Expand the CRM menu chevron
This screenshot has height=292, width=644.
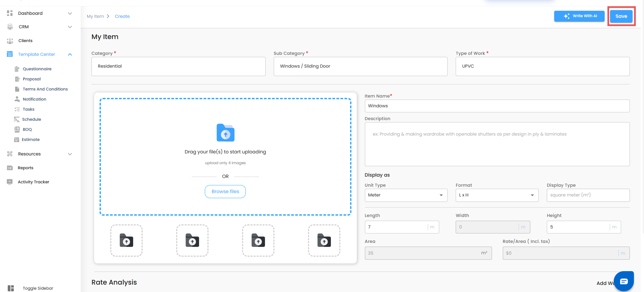coord(70,27)
